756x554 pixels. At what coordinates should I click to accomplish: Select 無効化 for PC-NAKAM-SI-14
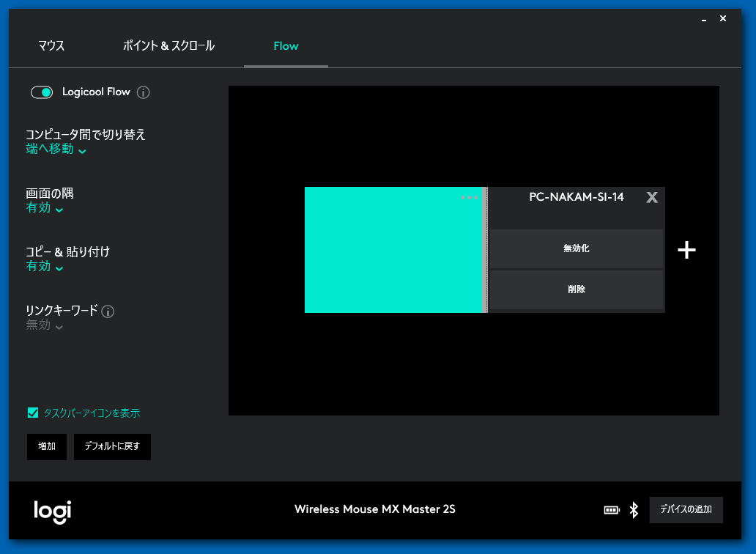pyautogui.click(x=577, y=248)
